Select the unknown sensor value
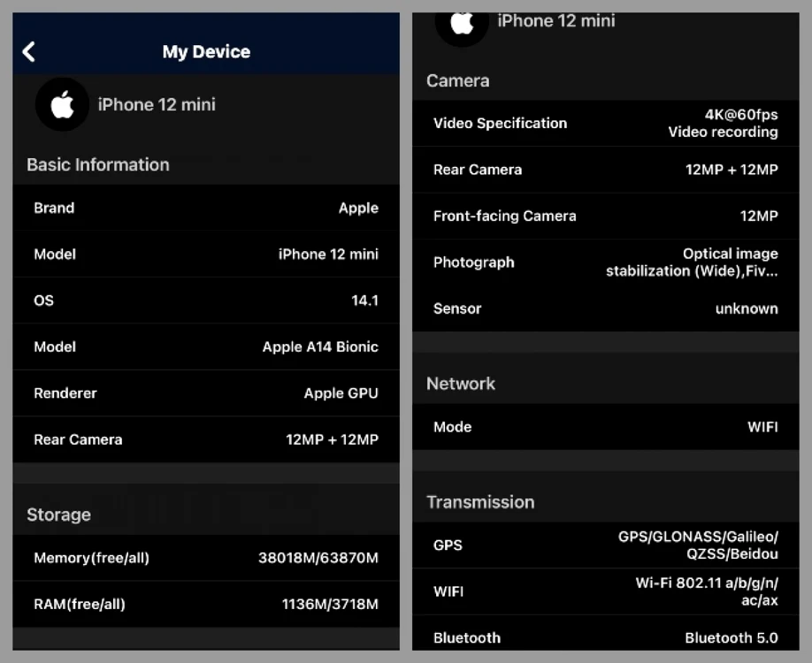The width and height of the screenshot is (812, 663). point(747,309)
